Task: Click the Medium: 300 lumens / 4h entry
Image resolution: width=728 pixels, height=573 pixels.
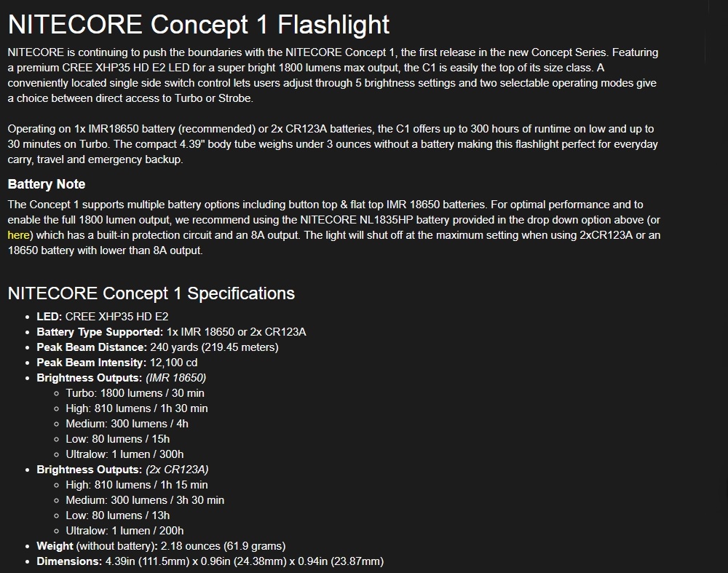Action: (x=127, y=424)
